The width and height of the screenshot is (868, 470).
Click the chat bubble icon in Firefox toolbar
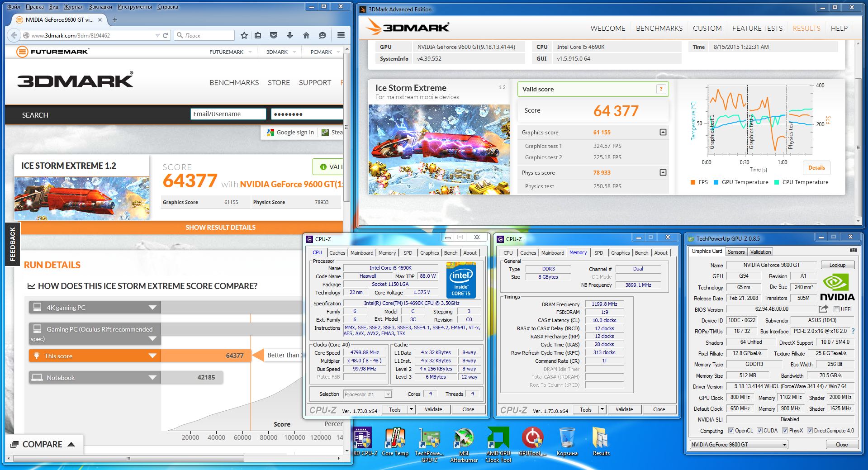pos(323,35)
